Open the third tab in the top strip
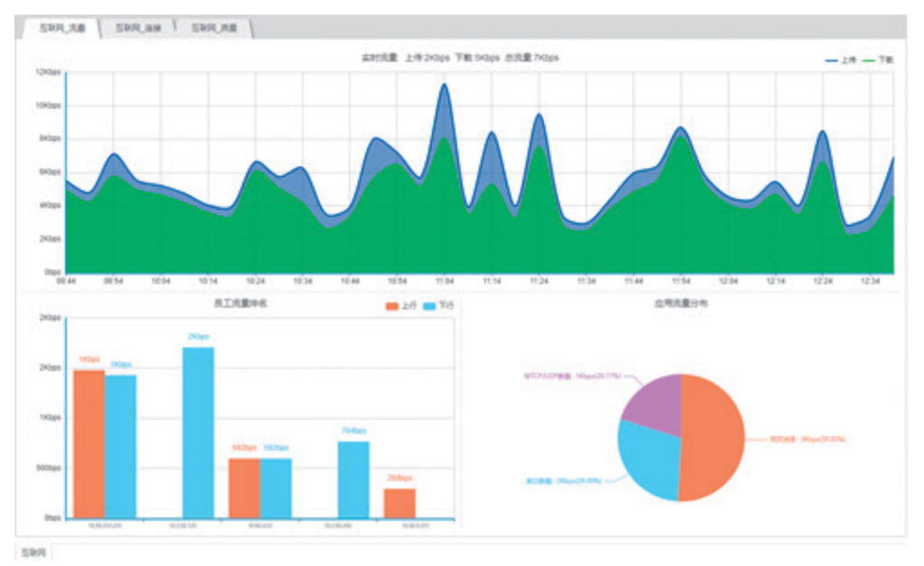Screen dimensions: 924x566 [214, 27]
